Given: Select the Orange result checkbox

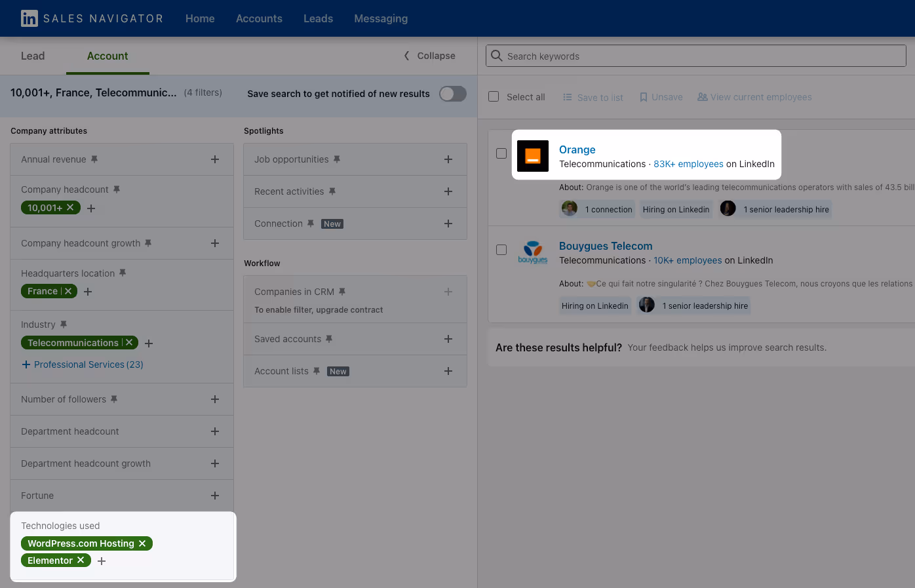Looking at the screenshot, I should (x=501, y=153).
